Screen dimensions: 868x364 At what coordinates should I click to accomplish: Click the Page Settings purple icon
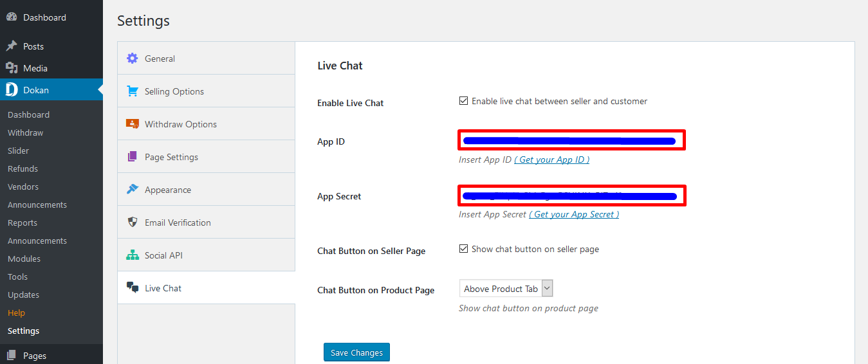click(132, 157)
